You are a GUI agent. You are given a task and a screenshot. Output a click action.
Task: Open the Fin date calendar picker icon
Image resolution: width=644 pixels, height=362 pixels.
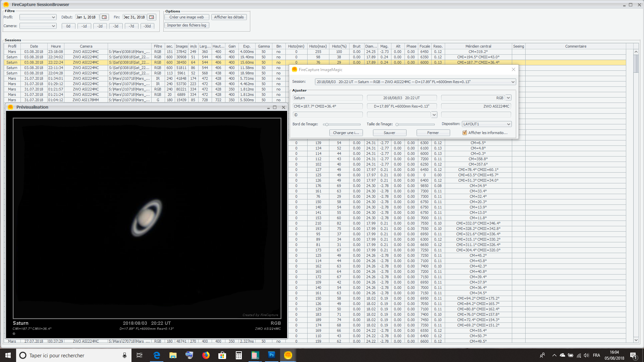[152, 17]
